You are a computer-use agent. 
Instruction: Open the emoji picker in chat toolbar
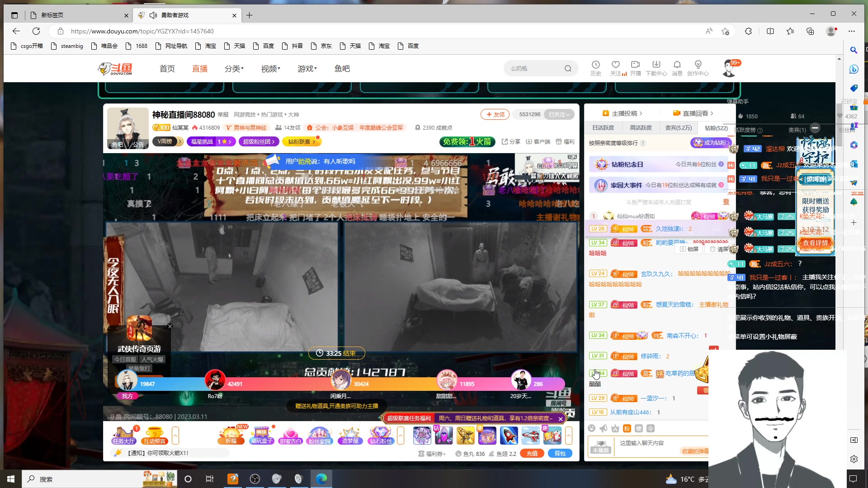(592, 428)
